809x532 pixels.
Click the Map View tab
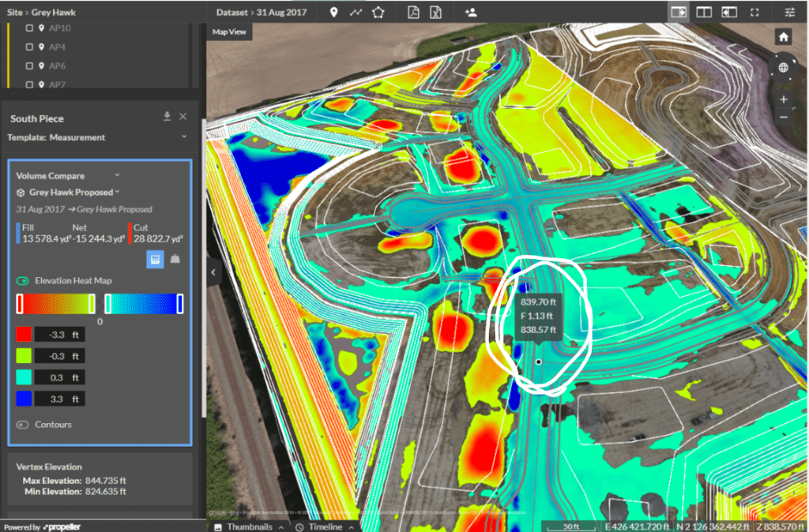[230, 32]
